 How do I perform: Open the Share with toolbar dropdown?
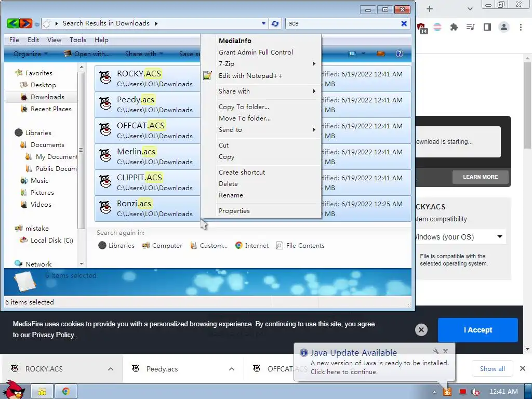(144, 54)
